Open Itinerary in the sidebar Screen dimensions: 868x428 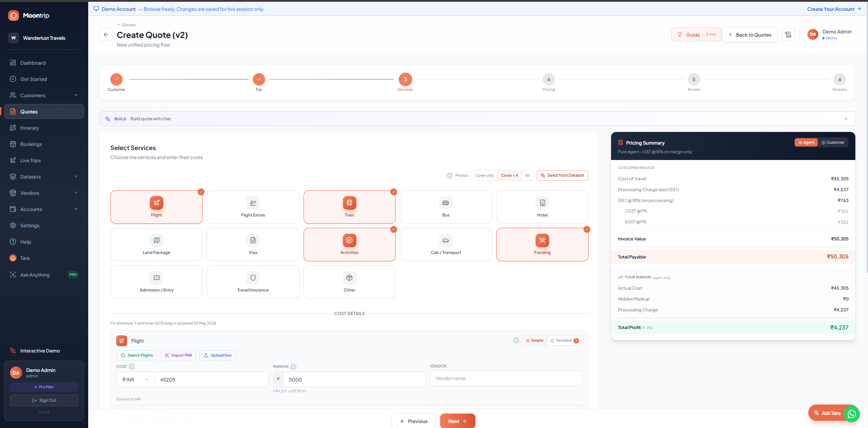(x=44, y=128)
